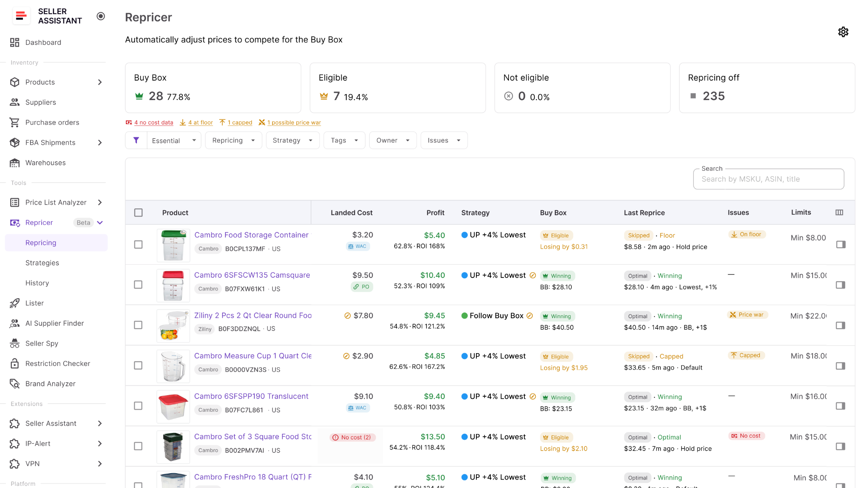Click the Search by MSKU, ASIN, title field

click(x=768, y=179)
